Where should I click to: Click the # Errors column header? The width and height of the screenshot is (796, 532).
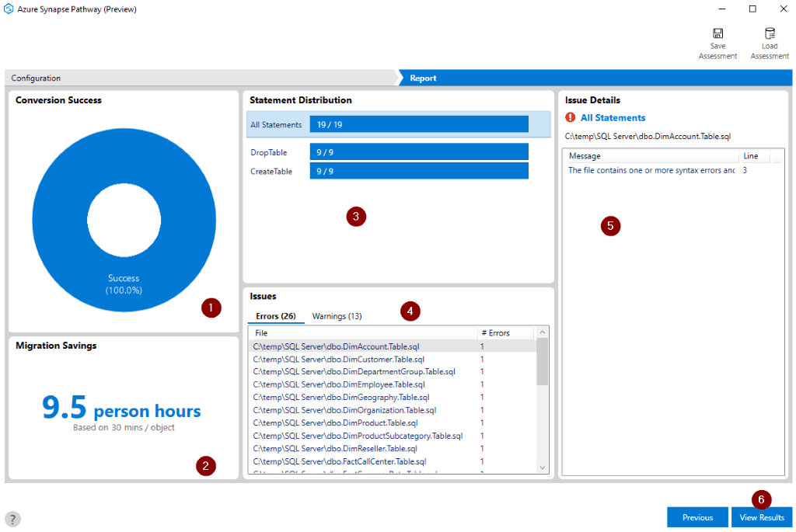pyautogui.click(x=505, y=332)
